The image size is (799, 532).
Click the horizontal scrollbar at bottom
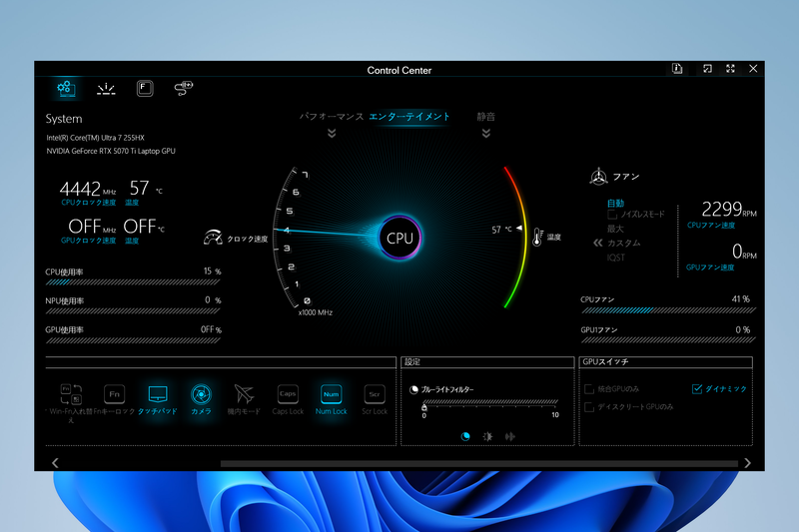pos(479,463)
